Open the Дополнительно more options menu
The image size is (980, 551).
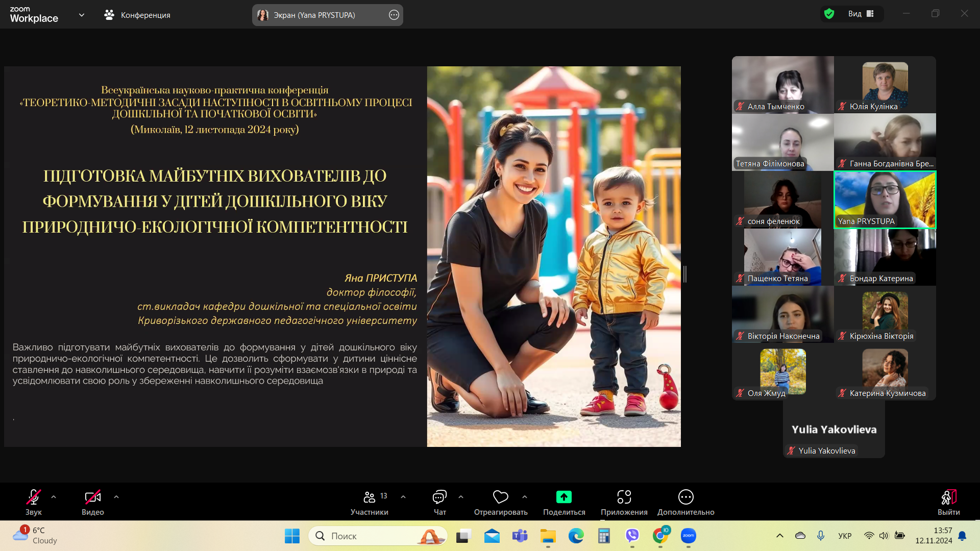[x=686, y=502]
